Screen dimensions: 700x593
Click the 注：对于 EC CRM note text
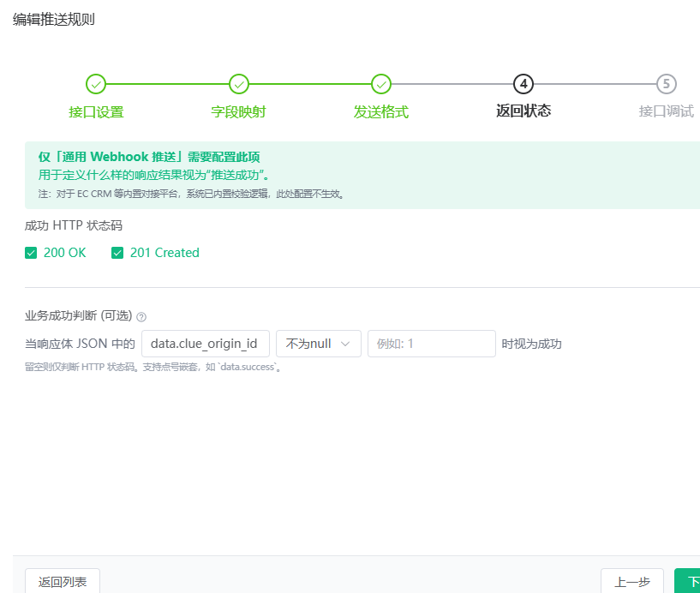[x=191, y=194]
